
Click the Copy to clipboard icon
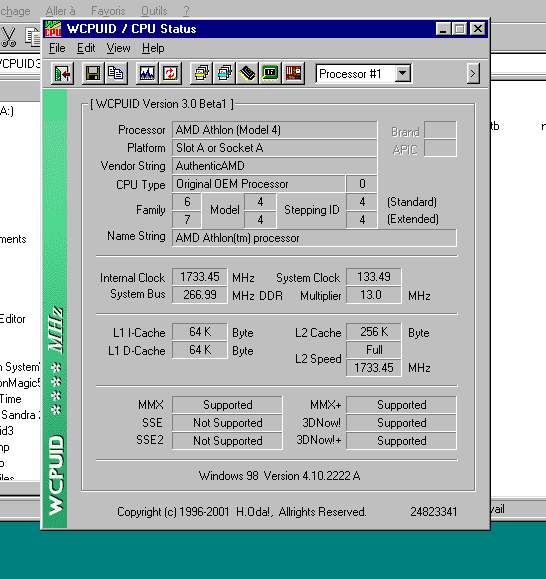pyautogui.click(x=116, y=74)
